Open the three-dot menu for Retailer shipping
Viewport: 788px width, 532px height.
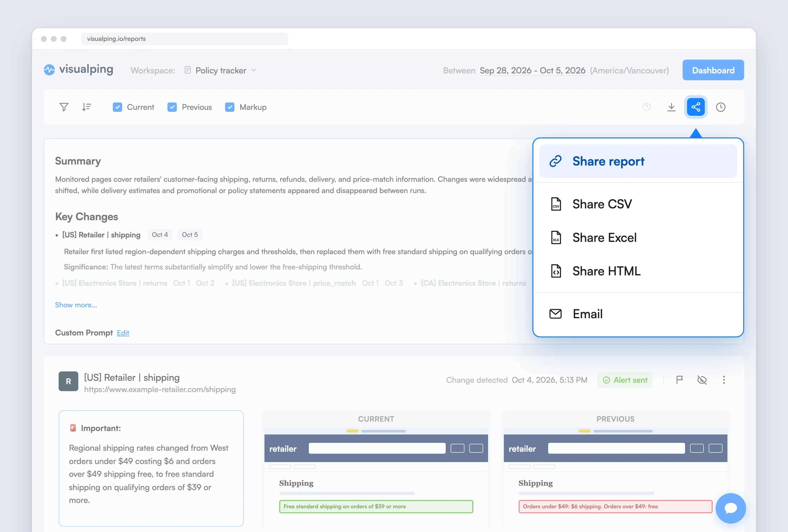tap(724, 380)
